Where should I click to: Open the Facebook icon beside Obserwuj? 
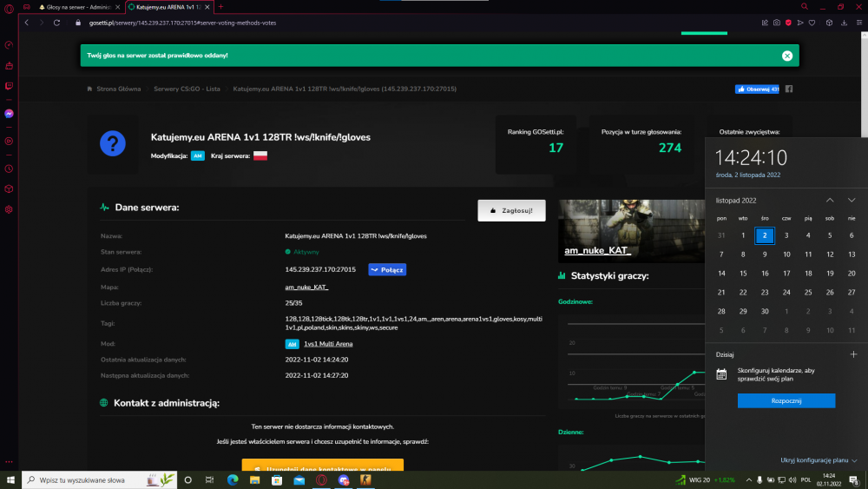(789, 89)
